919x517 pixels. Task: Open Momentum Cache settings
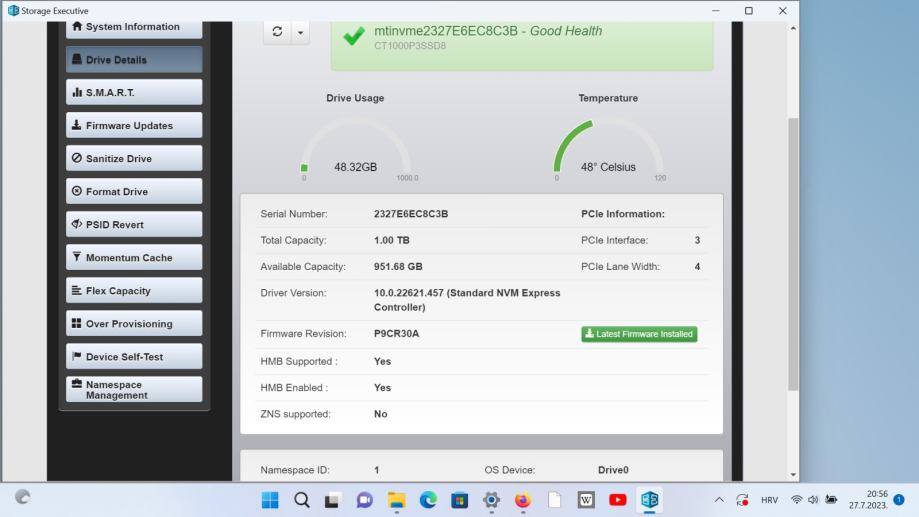134,257
